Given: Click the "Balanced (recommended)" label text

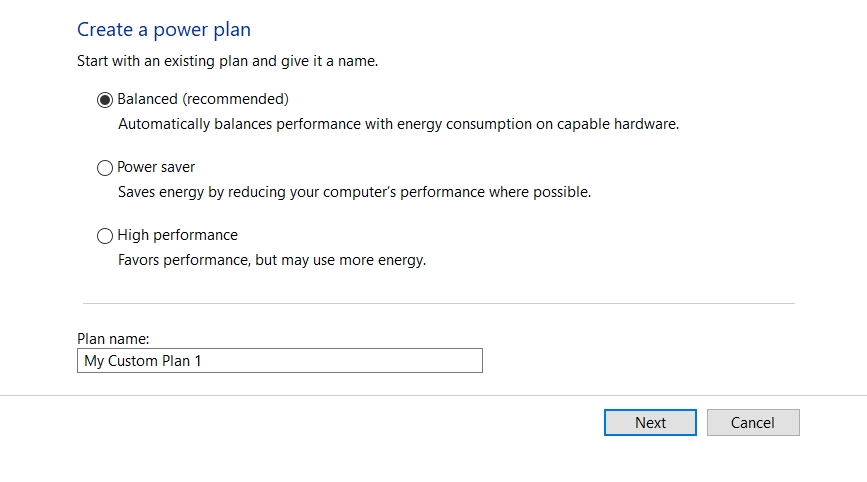Looking at the screenshot, I should [x=202, y=99].
